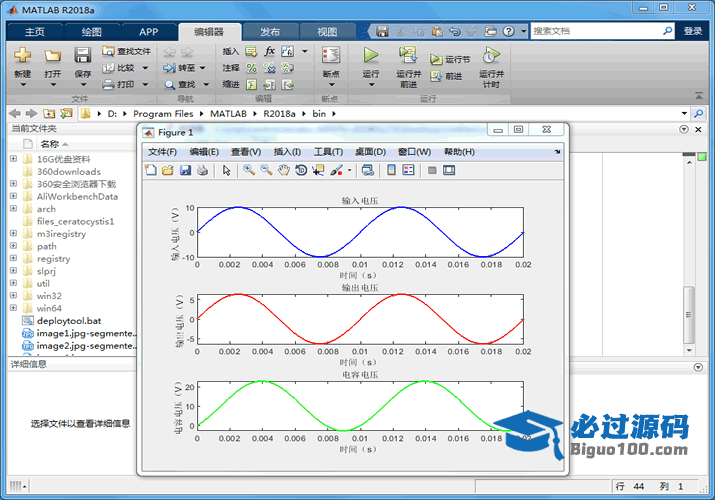The image size is (715, 500).
Task: Click the search documentation input field
Action: (x=596, y=31)
